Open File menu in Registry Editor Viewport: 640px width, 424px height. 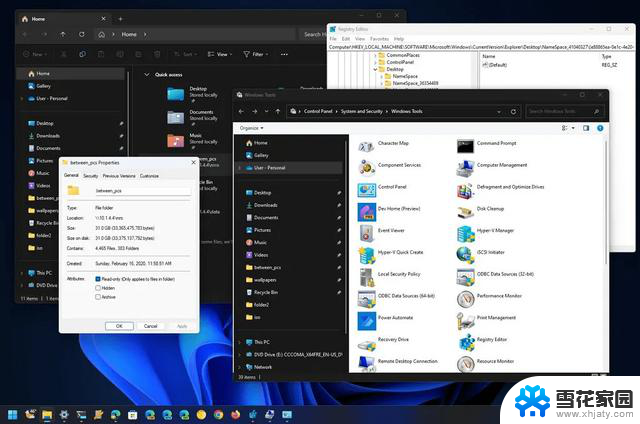333,39
